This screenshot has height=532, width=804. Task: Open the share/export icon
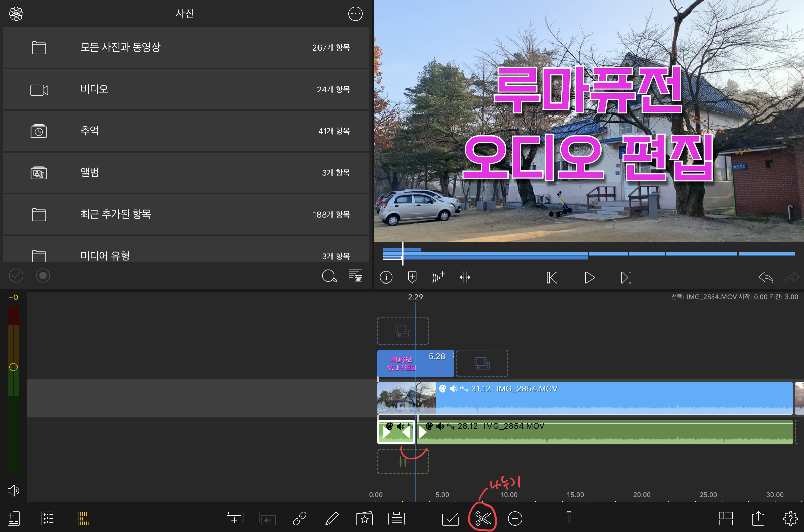[x=758, y=519]
